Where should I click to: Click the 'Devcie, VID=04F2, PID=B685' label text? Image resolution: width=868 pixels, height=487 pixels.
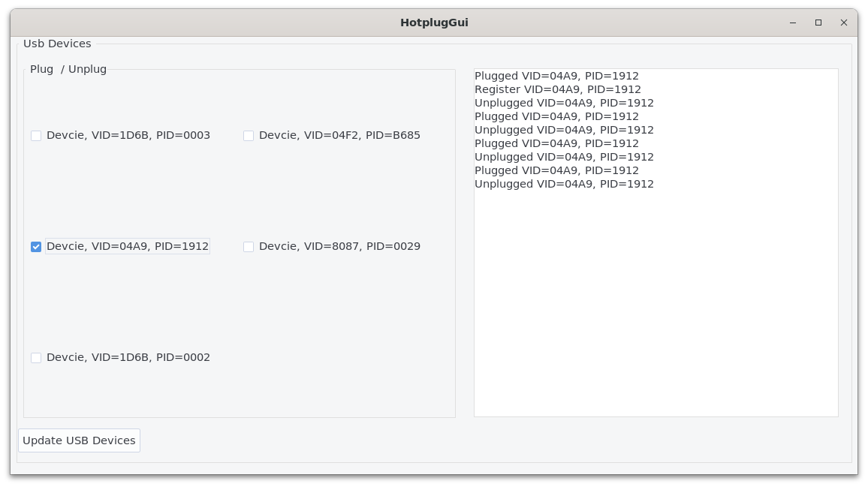click(339, 136)
